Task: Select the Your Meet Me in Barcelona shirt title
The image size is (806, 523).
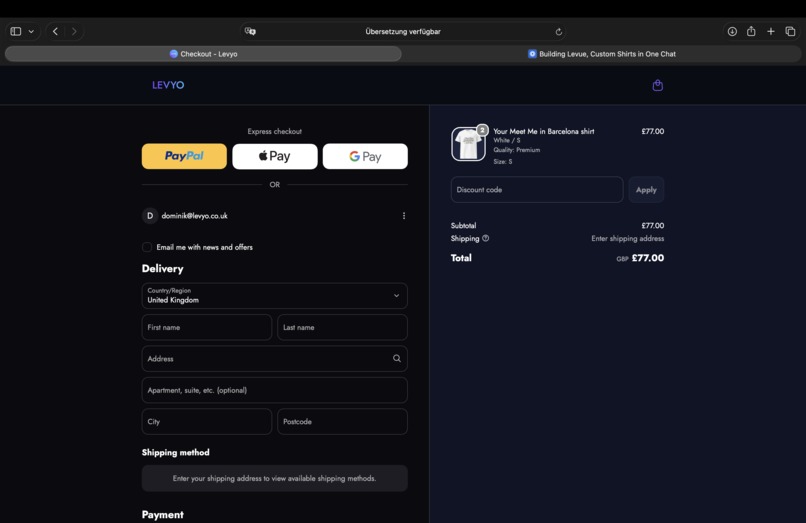Action: click(543, 131)
